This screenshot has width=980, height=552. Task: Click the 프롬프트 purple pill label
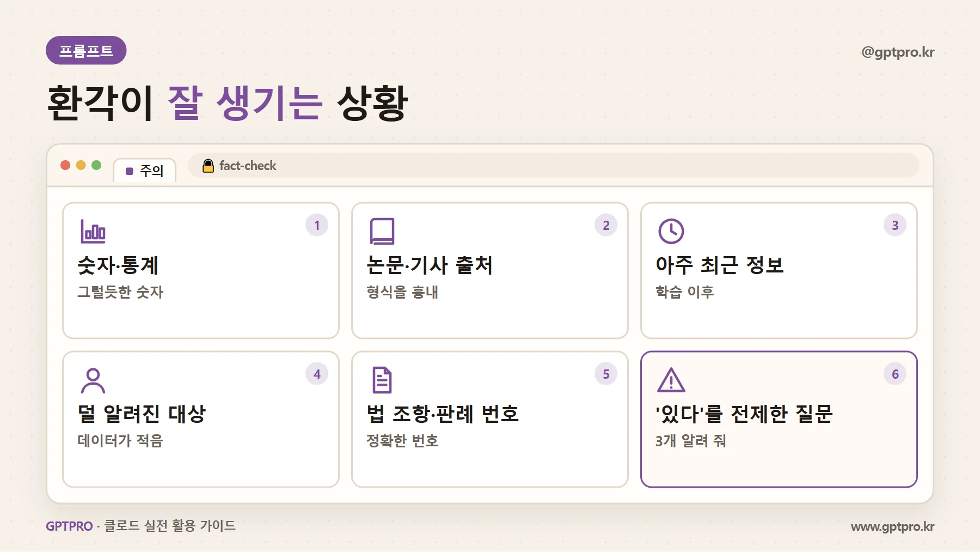point(86,51)
